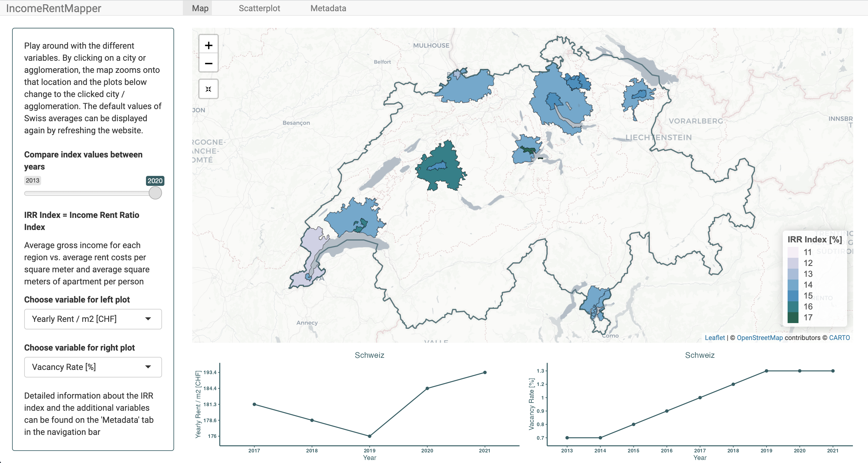Open the left plot variable dropdown
Image resolution: width=868 pixels, height=463 pixels.
[x=93, y=319]
